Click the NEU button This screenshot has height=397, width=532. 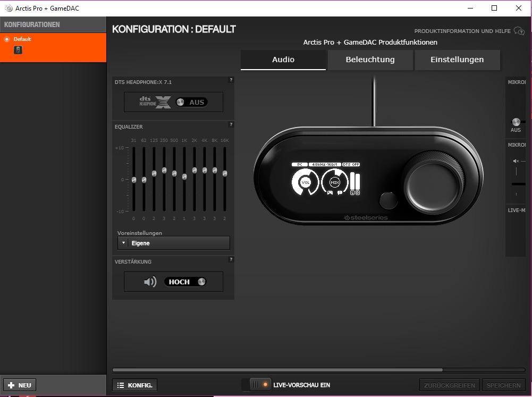[x=20, y=385]
